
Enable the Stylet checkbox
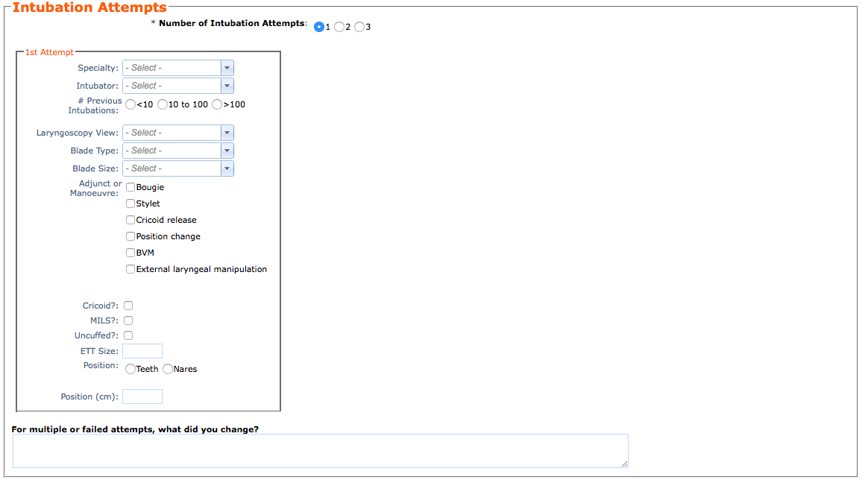(x=130, y=203)
